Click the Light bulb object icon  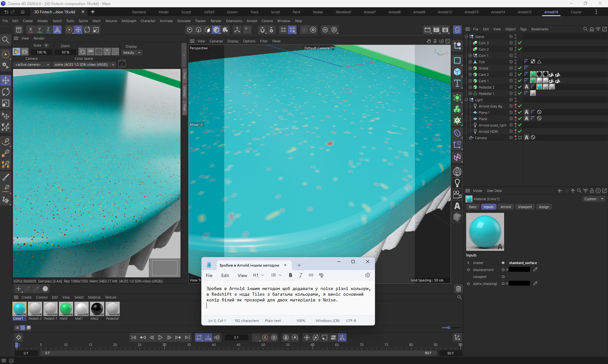click(457, 183)
